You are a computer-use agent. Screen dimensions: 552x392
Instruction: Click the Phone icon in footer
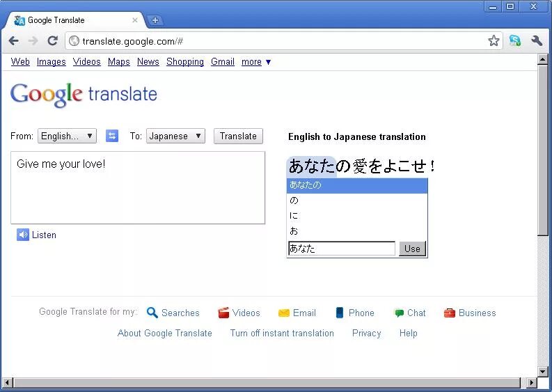(340, 313)
